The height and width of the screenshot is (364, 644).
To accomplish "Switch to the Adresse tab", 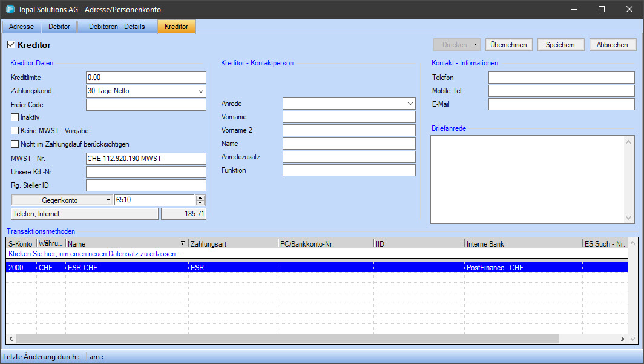I will pos(21,27).
